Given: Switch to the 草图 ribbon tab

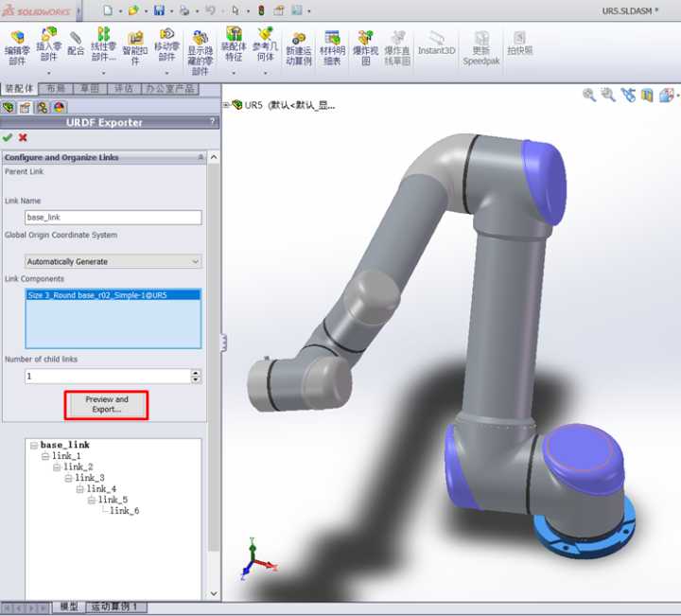Looking at the screenshot, I should tap(90, 89).
